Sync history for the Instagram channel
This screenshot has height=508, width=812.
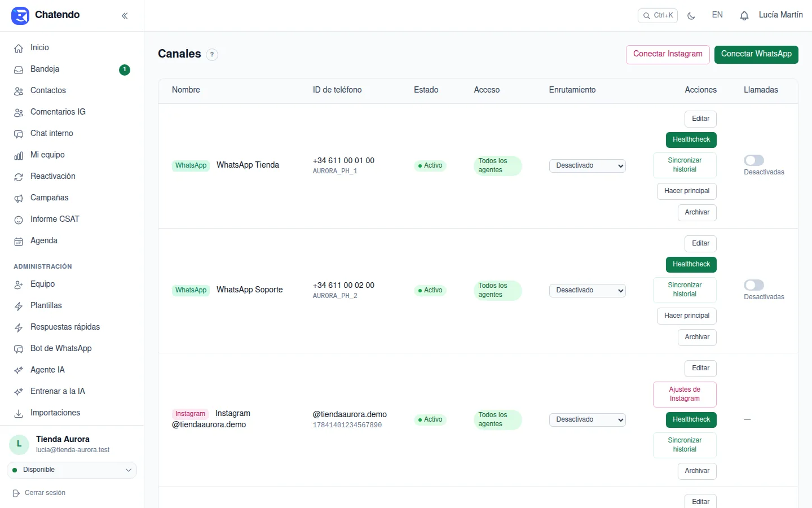point(685,445)
